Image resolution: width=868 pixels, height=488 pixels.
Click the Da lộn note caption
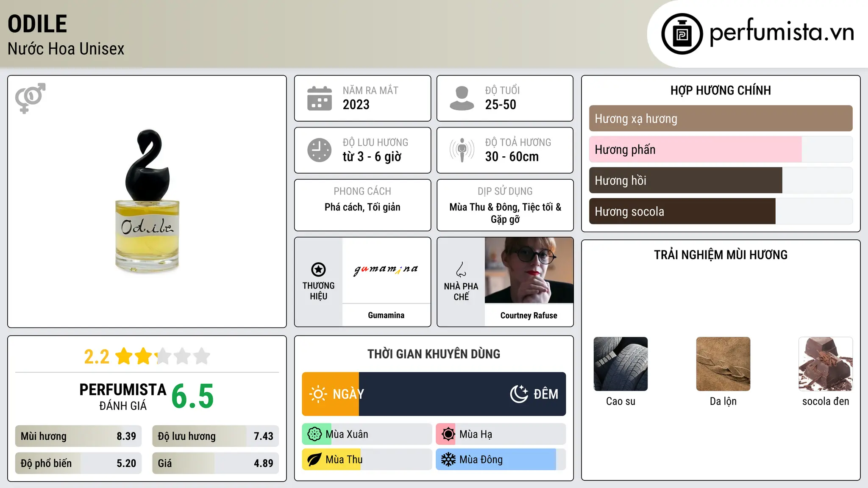click(723, 401)
